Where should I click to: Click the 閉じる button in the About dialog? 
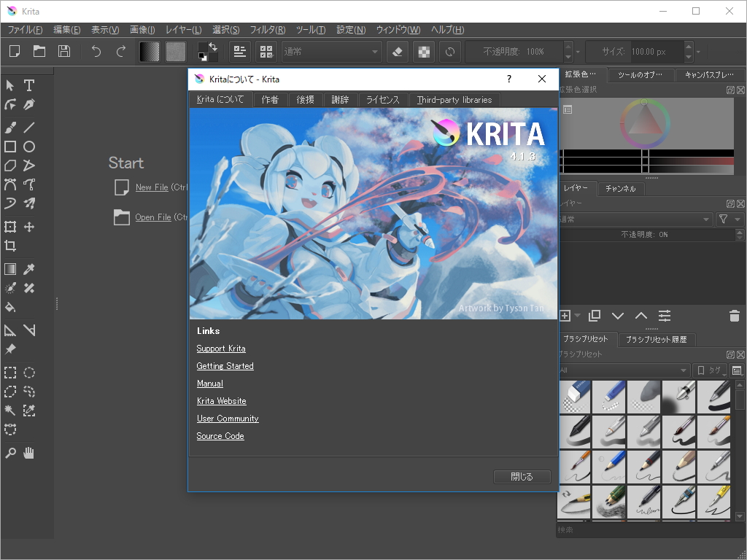pos(522,476)
